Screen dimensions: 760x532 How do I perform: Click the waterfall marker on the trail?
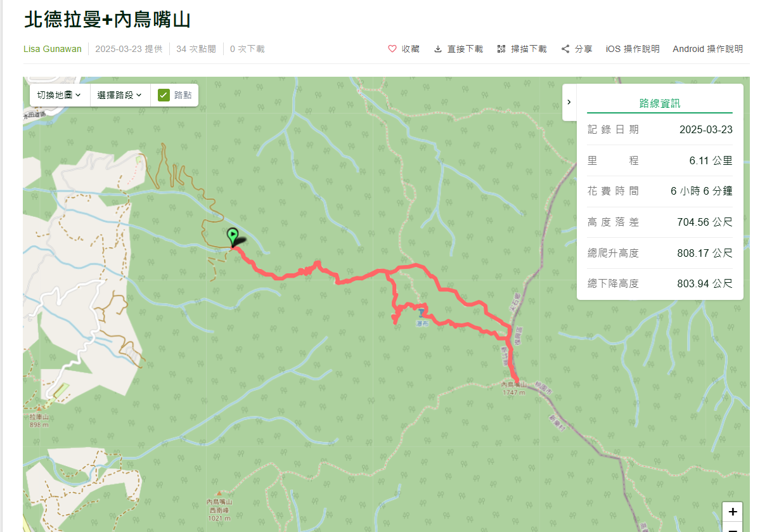pyautogui.click(x=422, y=313)
